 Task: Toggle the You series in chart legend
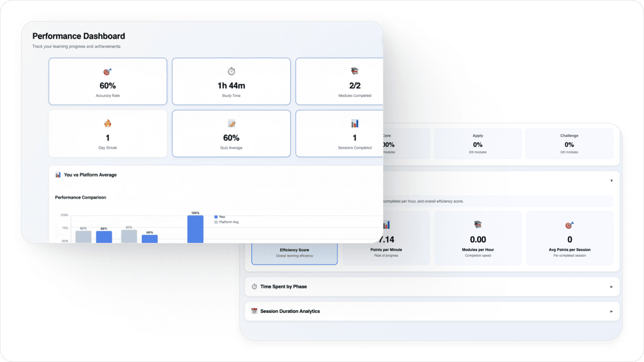(x=219, y=217)
